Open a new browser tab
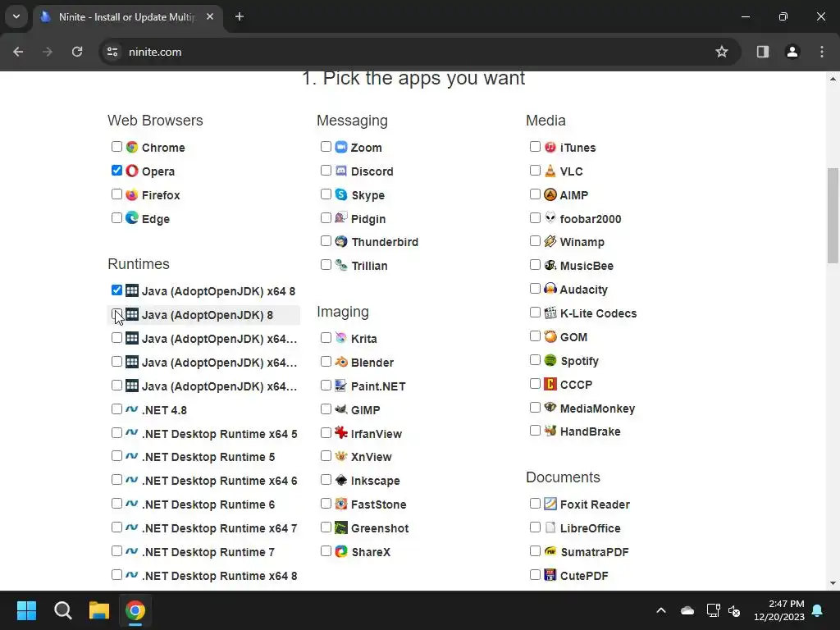Image resolution: width=840 pixels, height=630 pixels. click(240, 16)
